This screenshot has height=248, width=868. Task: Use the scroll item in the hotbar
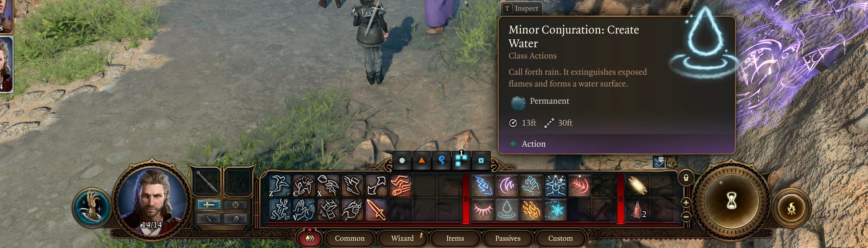point(637,185)
